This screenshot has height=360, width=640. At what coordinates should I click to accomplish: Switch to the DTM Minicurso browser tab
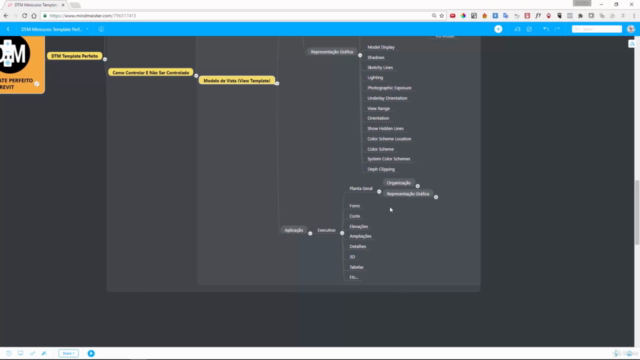[x=36, y=5]
